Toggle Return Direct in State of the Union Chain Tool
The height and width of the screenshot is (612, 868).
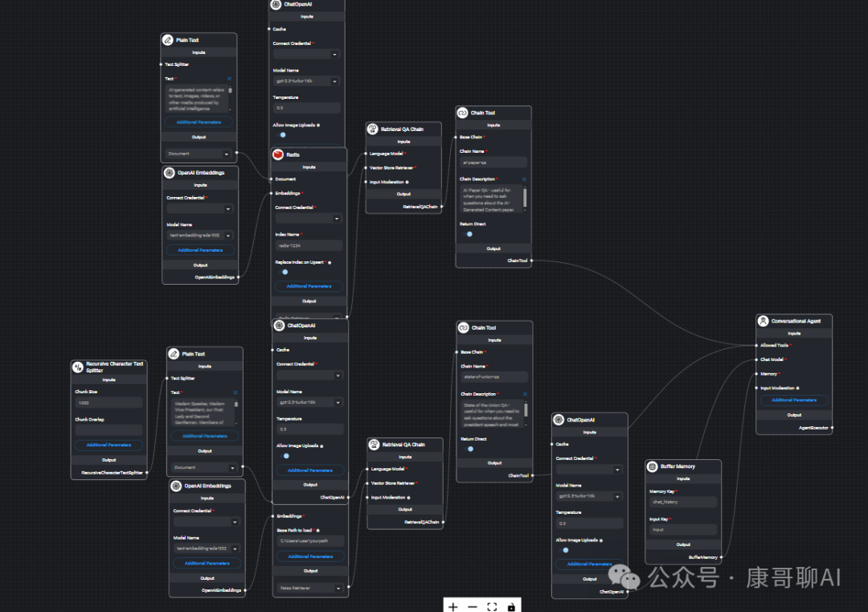(469, 449)
